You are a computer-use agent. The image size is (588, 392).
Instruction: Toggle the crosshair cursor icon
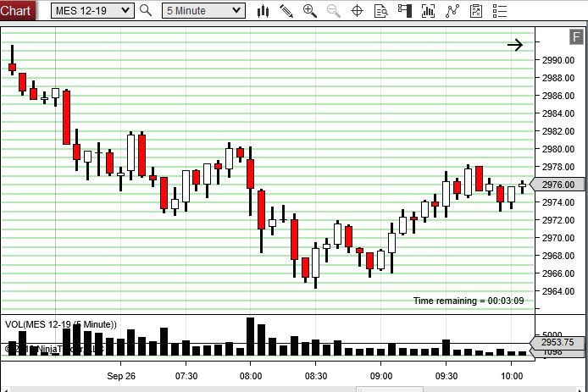coord(357,11)
